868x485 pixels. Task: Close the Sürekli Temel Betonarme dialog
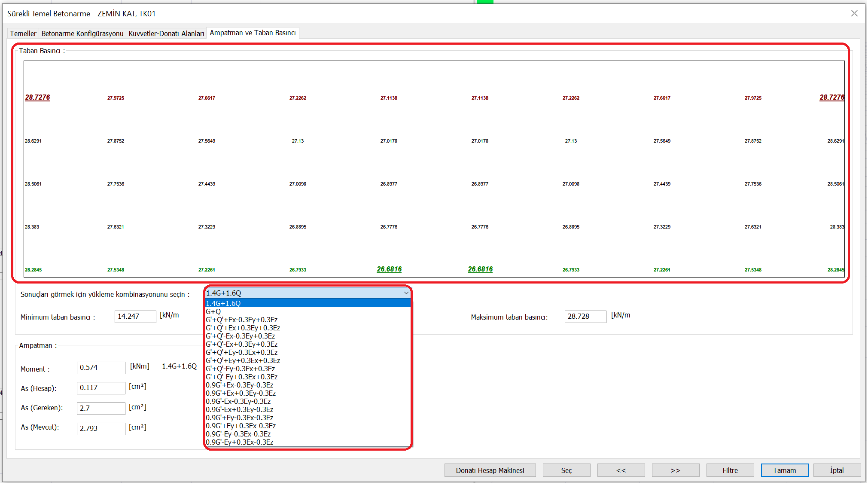854,13
